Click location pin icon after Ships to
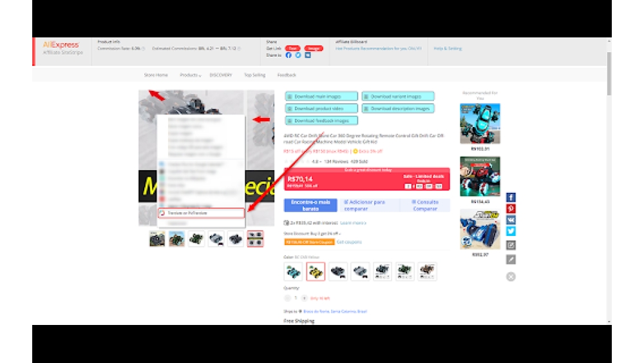Image resolution: width=644 pixels, height=363 pixels. coord(300,311)
